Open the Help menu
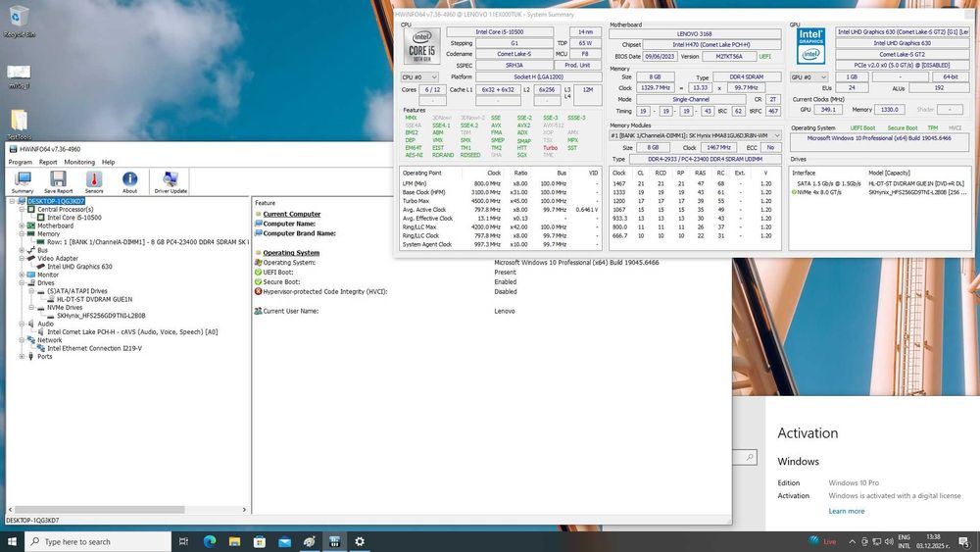980x552 pixels. click(108, 162)
